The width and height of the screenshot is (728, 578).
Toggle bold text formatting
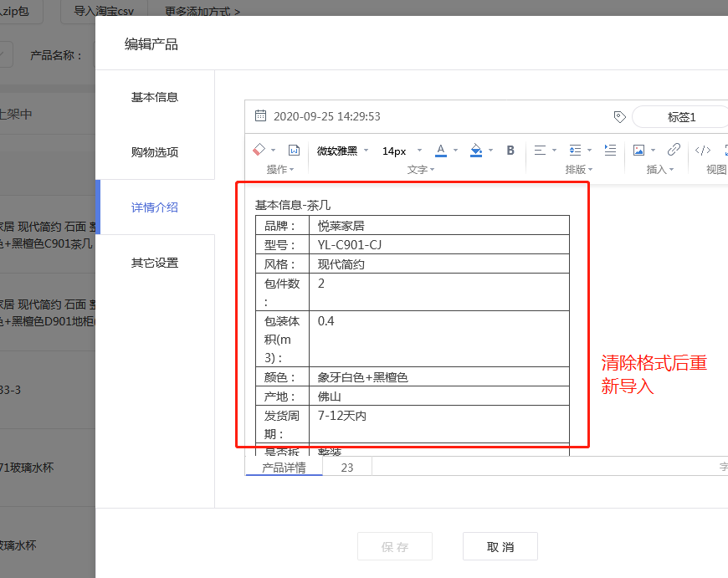(x=510, y=151)
